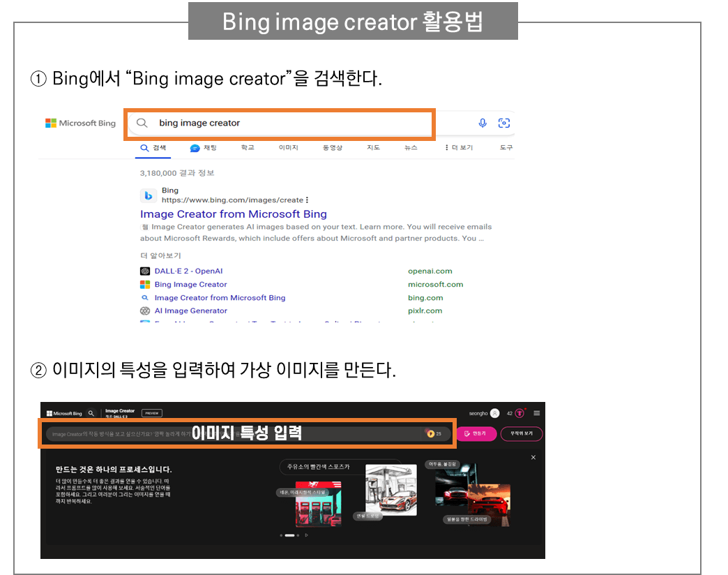Click the Microsoft Bing logo on the white page
The height and width of the screenshot is (575, 728).
coord(80,123)
